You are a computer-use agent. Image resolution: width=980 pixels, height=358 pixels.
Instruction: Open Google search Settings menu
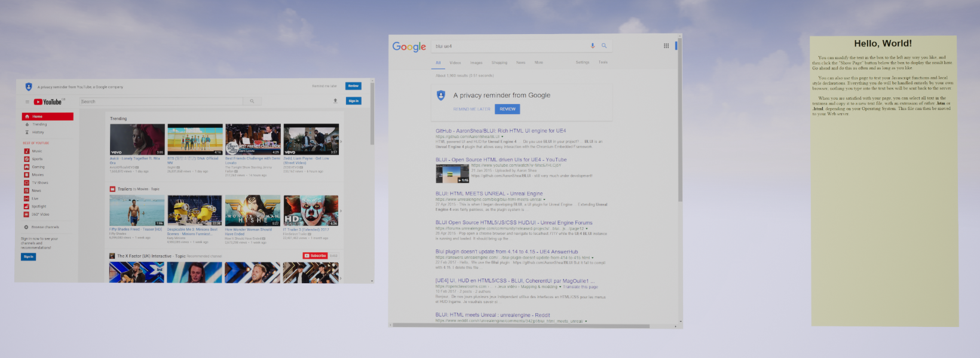pyautogui.click(x=583, y=62)
